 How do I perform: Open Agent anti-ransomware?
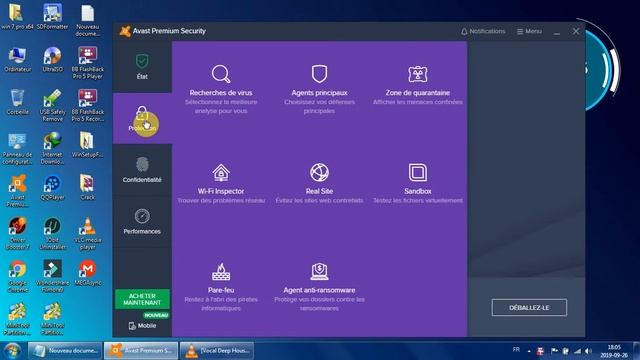point(319,287)
